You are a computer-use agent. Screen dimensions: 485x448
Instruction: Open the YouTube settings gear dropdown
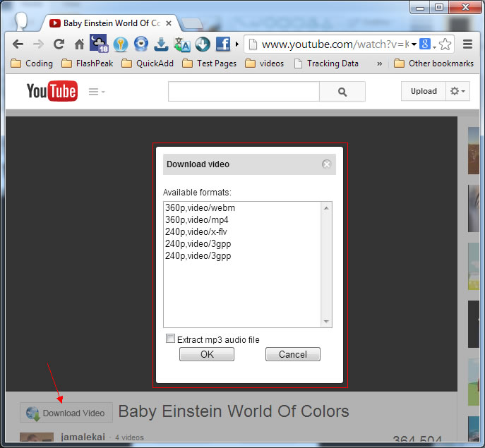[457, 91]
